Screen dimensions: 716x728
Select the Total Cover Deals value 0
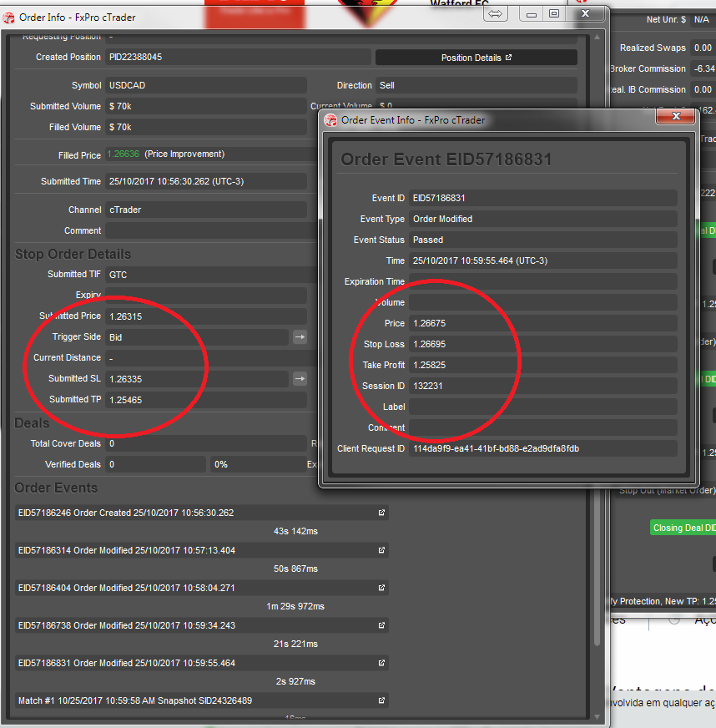(112, 444)
